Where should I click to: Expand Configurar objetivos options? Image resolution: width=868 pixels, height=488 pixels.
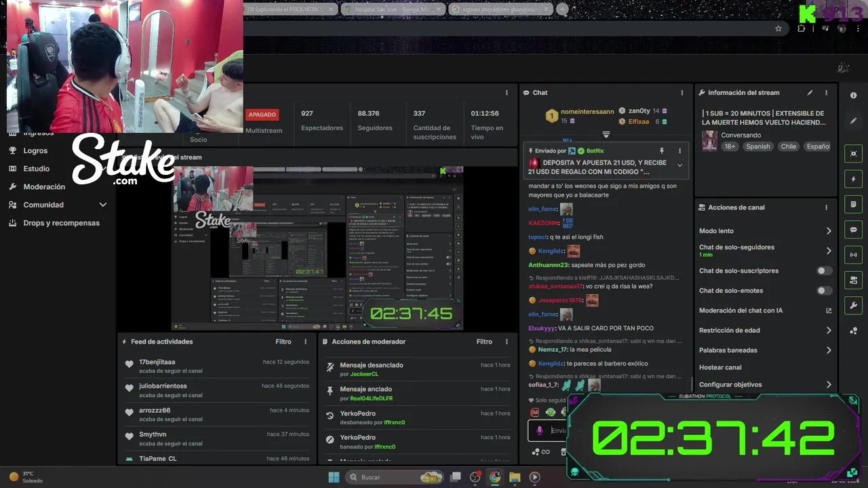(x=829, y=384)
